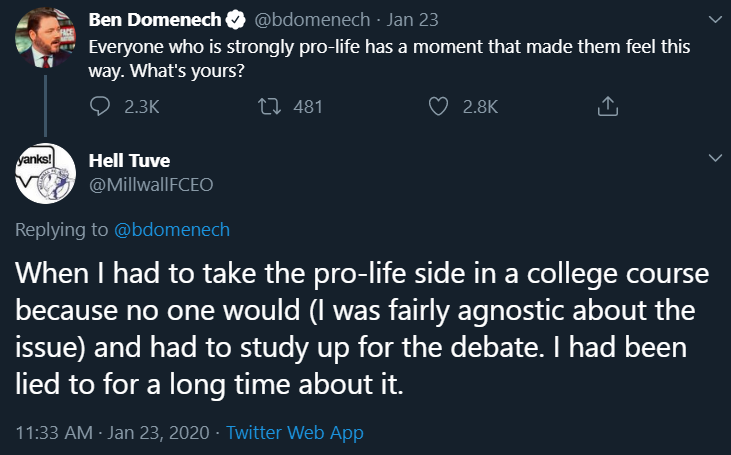Image resolution: width=731 pixels, height=455 pixels.
Task: Click the Twitter Web App source link
Action: click(x=295, y=433)
